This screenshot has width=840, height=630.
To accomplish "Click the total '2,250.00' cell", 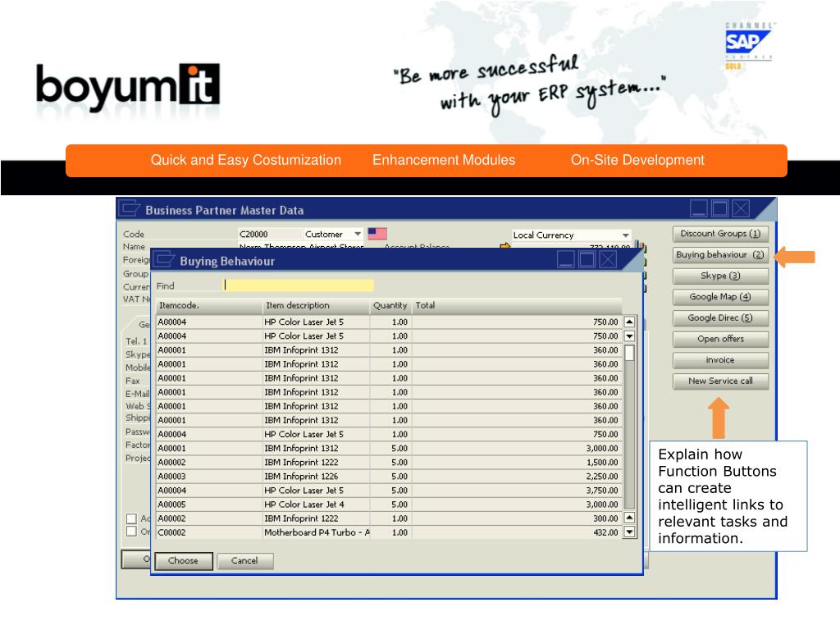I will [x=517, y=477].
